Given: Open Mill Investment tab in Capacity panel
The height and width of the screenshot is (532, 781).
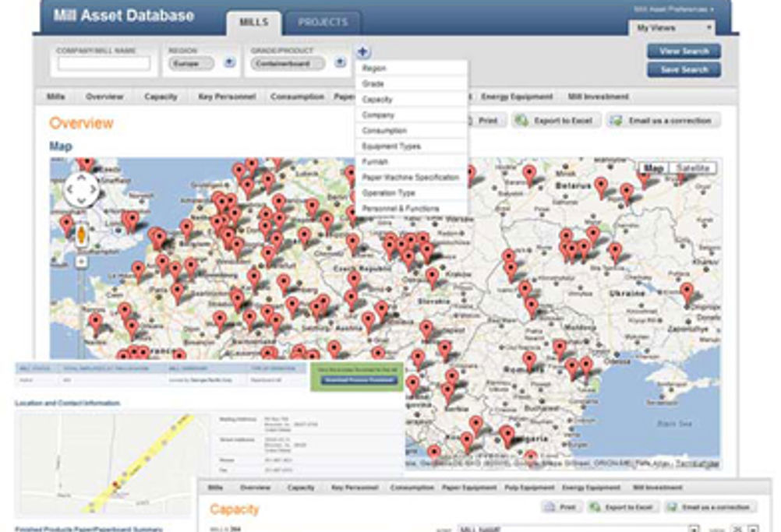Looking at the screenshot, I should coord(658,488).
